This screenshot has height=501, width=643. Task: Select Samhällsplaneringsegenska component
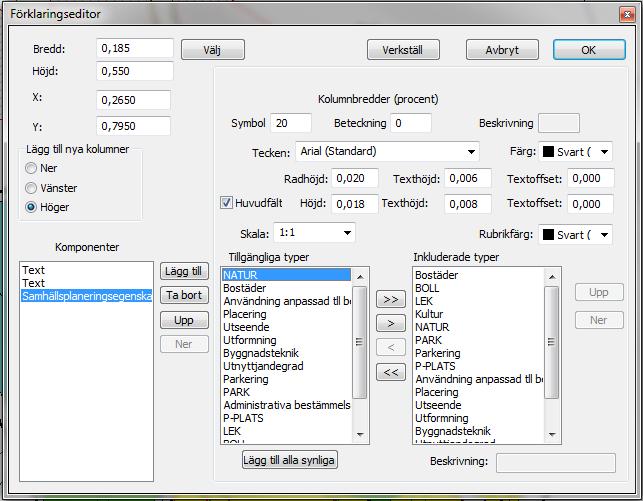86,296
